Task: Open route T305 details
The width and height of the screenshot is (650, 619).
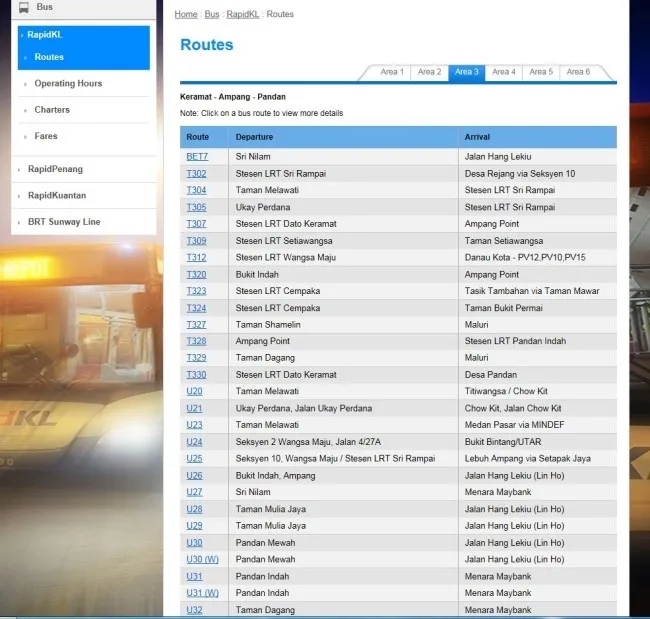Action: (x=196, y=207)
